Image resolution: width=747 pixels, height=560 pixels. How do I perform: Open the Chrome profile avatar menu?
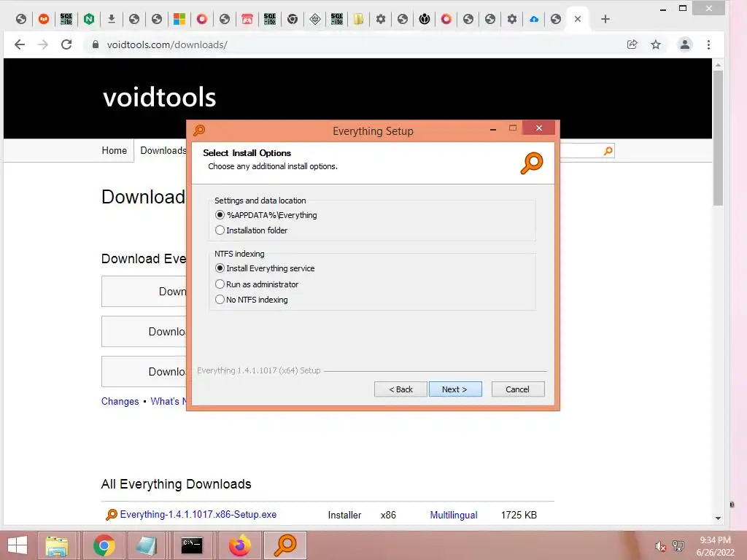pyautogui.click(x=685, y=44)
